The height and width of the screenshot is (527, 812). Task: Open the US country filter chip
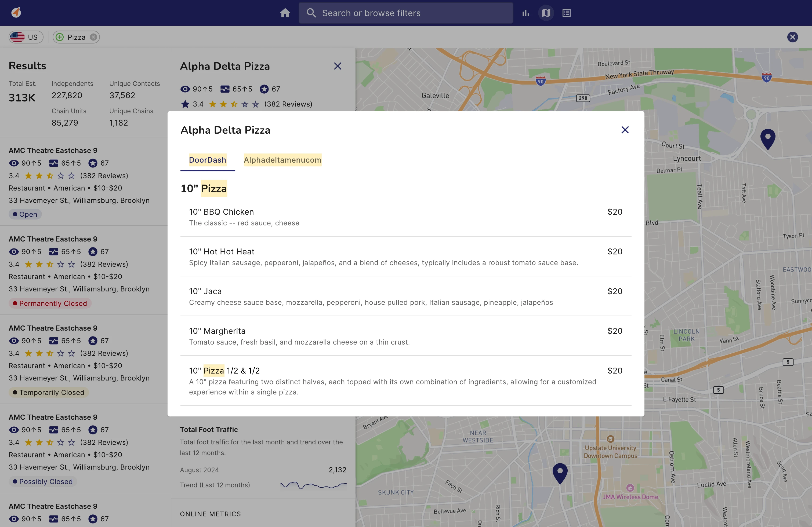(x=26, y=37)
